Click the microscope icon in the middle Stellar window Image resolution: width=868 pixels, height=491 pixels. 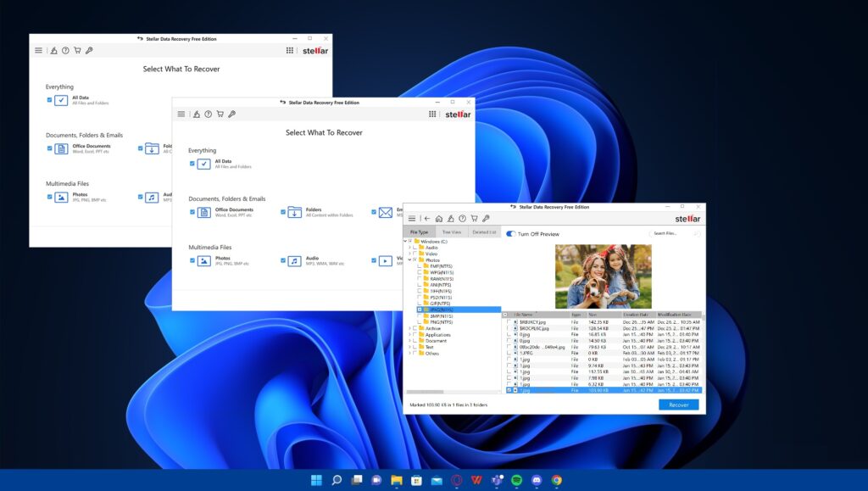pyautogui.click(x=197, y=114)
